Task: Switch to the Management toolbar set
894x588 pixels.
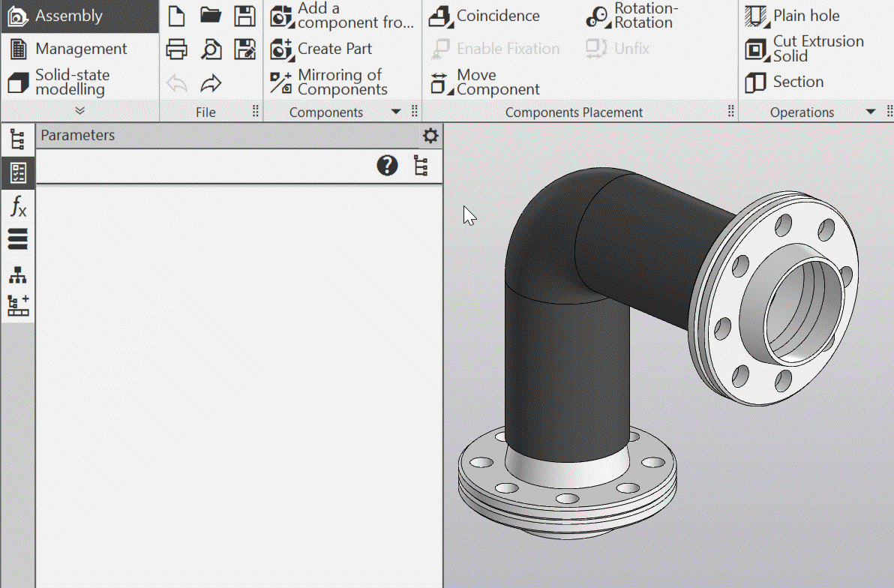Action: (67, 49)
